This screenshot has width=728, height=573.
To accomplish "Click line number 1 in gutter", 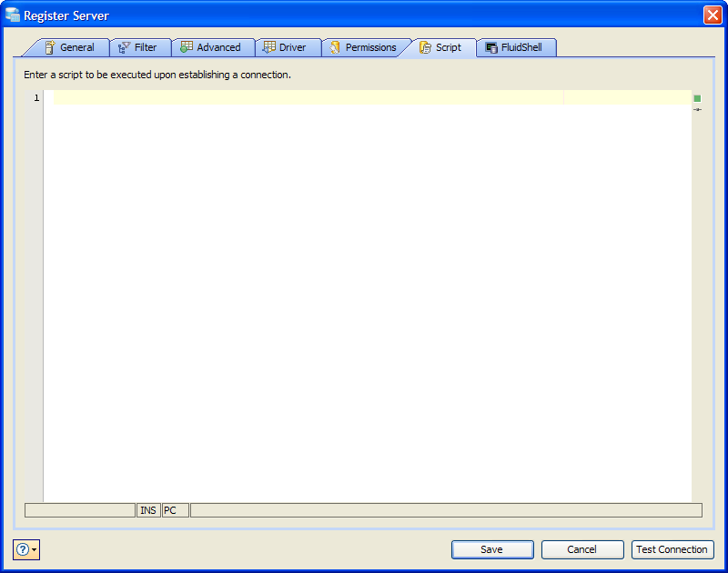I will 36,98.
